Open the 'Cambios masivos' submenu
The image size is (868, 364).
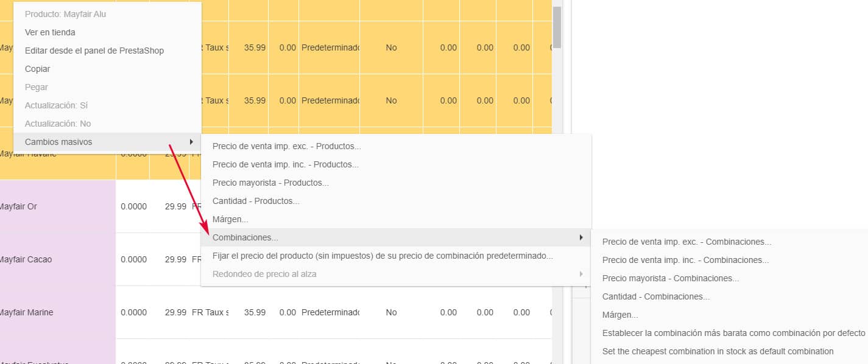pos(58,142)
